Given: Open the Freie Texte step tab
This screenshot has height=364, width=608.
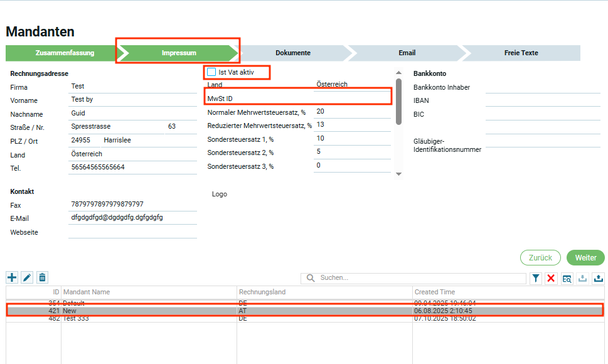Looking at the screenshot, I should 521,53.
